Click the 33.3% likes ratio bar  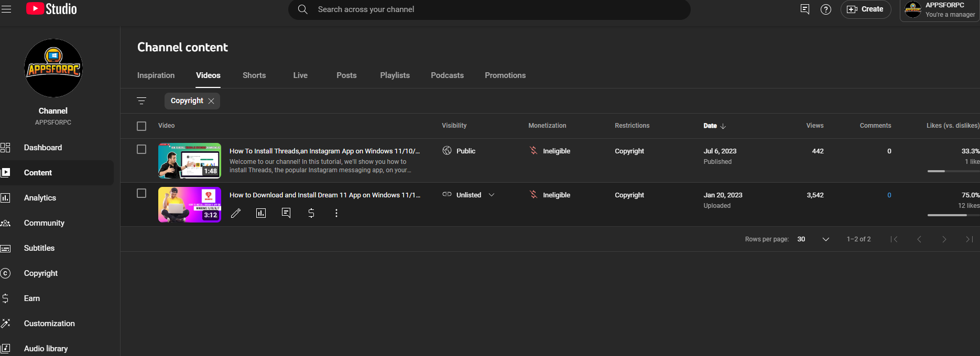click(x=953, y=171)
